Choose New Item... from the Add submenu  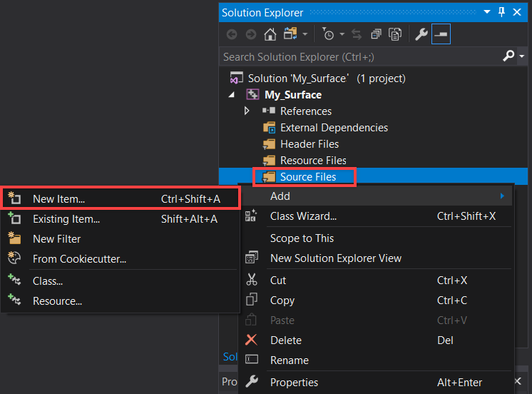click(x=58, y=199)
